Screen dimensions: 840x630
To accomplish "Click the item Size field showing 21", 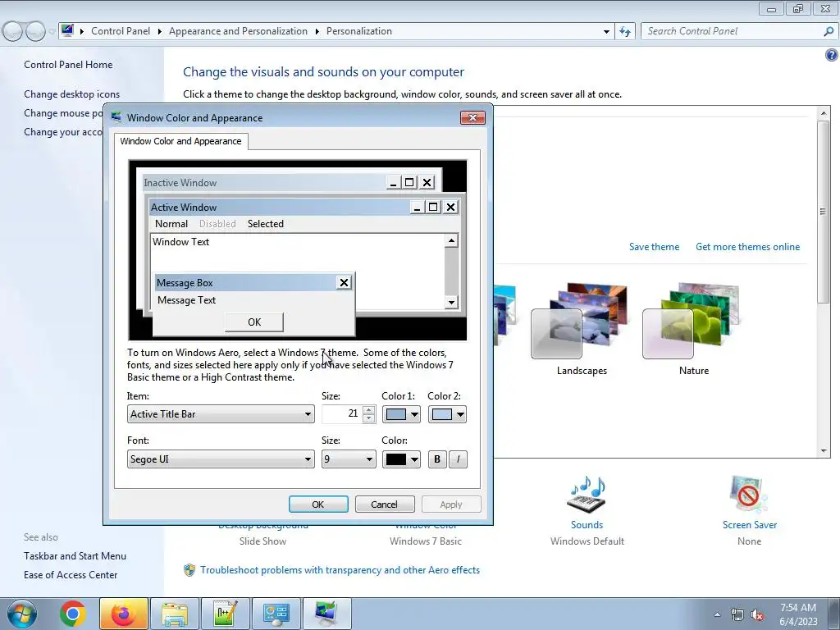I will pos(342,414).
